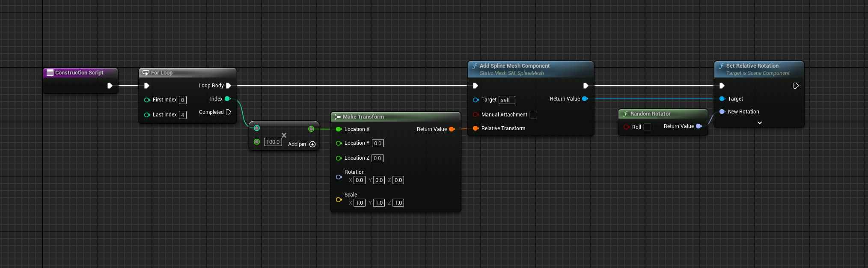Viewport: 868px width, 268px height.
Task: Click the Construction Script output exec pin
Action: point(110,86)
